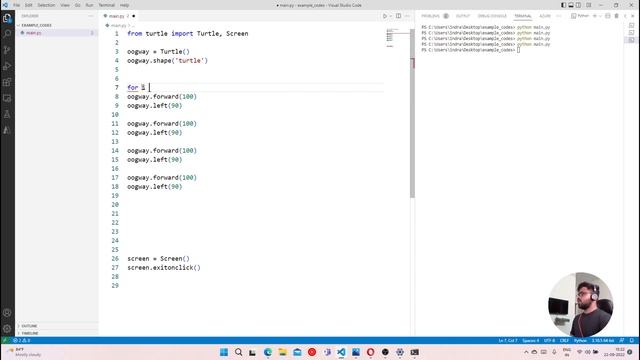The height and width of the screenshot is (360, 640).
Task: Open Explorer panel More Actions ellipsis
Action: 91,16
